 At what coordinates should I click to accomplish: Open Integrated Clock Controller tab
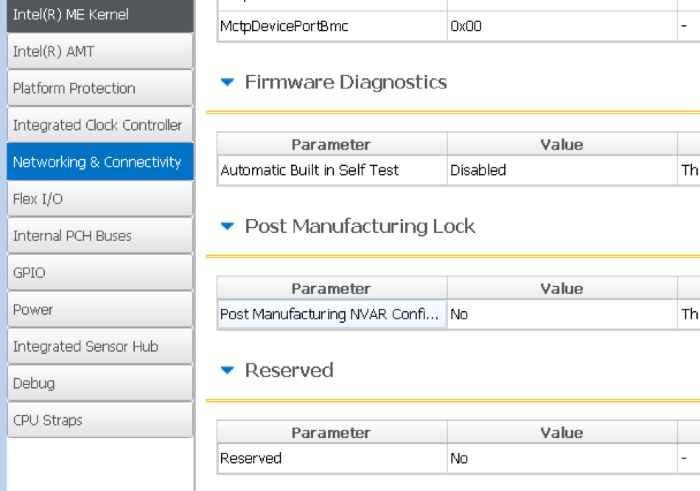(x=98, y=125)
